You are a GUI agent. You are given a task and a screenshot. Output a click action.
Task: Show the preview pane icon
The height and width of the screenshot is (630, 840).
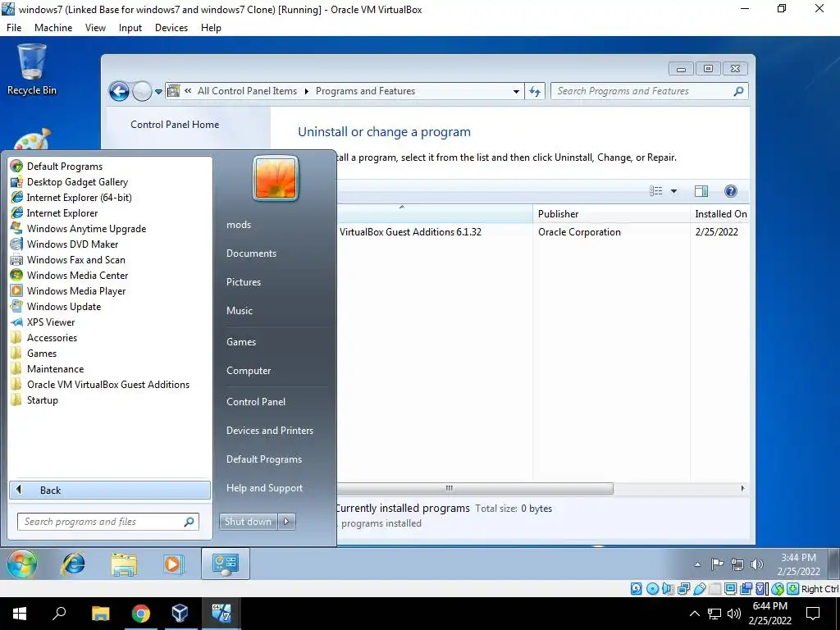pos(701,191)
